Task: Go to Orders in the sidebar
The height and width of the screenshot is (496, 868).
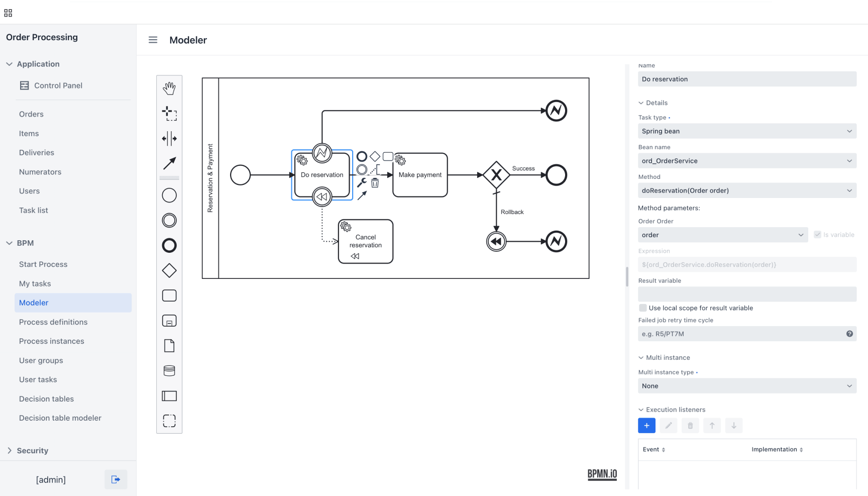Action: coord(31,114)
